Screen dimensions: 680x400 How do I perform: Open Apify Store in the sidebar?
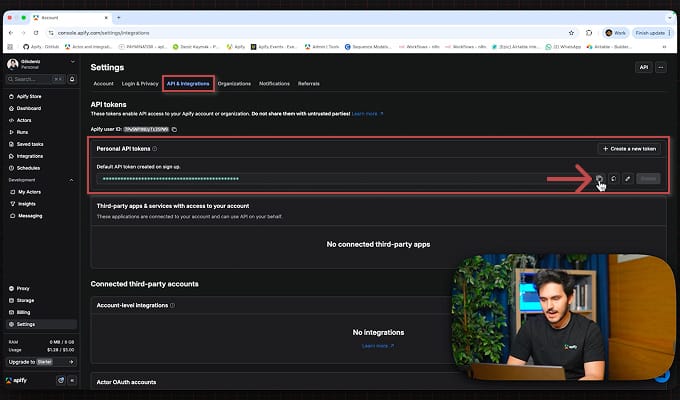25,96
